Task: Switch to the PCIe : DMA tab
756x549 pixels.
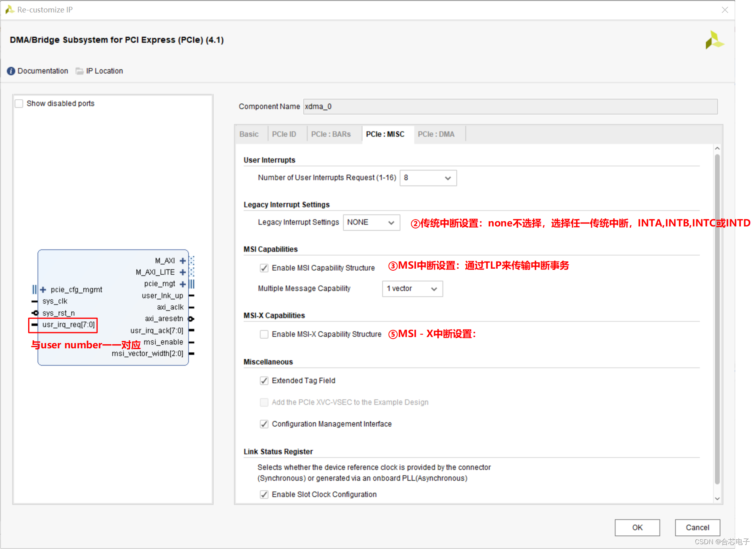Action: point(436,134)
